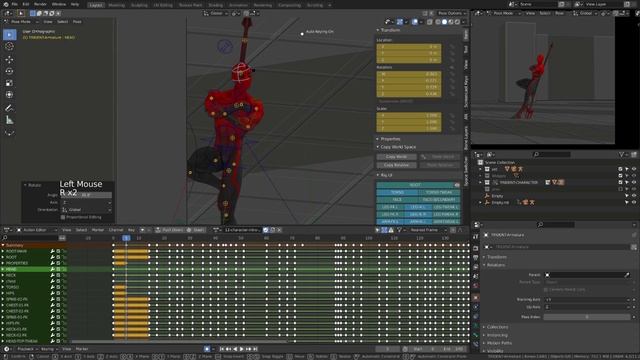
Task: Collapse the Rig UI panel
Action: (378, 175)
